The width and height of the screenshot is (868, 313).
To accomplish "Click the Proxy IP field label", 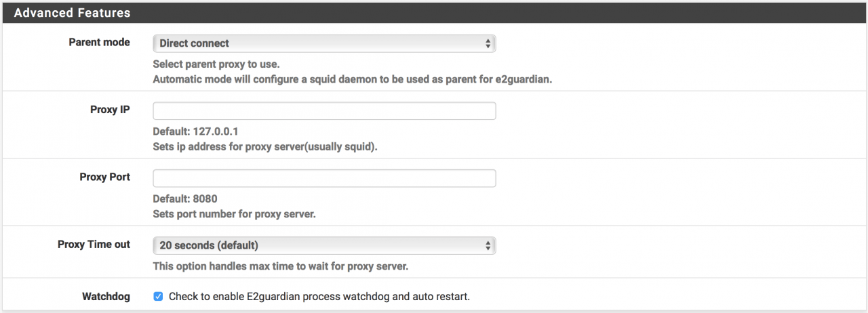I will pos(110,110).
